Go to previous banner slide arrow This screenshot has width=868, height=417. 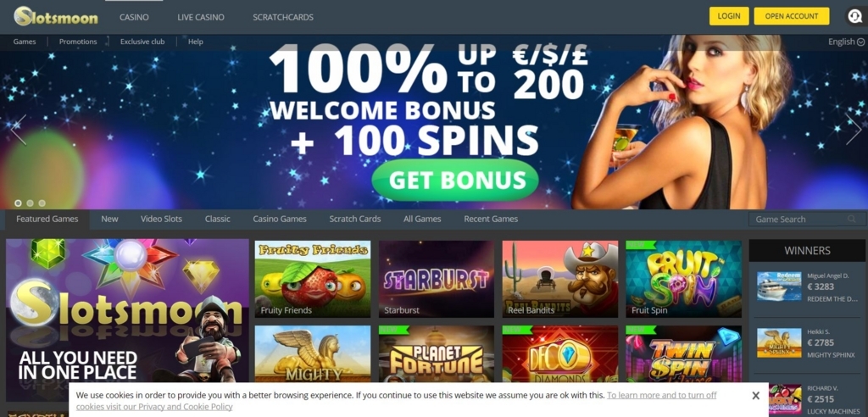[19, 130]
